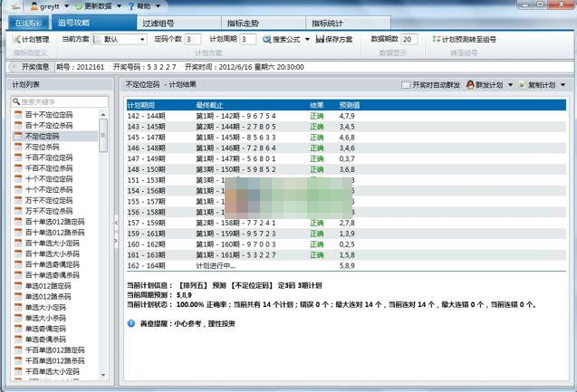Click the 更新数据 update data icon
Image resolution: width=577 pixels, height=392 pixels.
pyautogui.click(x=79, y=6)
